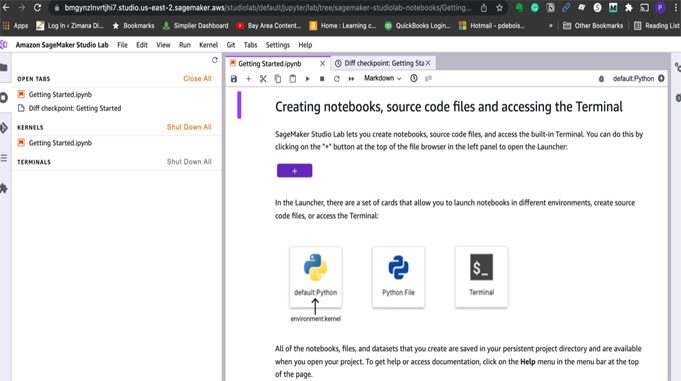
Task: Insert a cell below with the plus icon
Action: click(x=248, y=79)
